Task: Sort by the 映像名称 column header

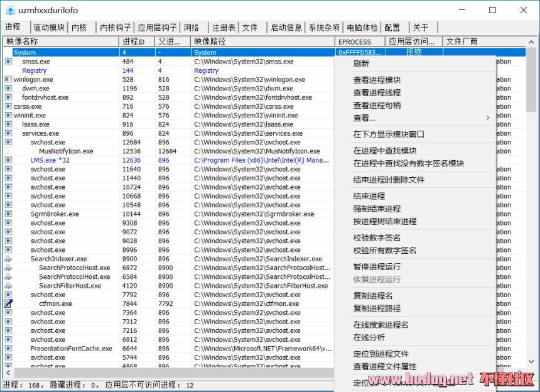Action: click(x=60, y=41)
